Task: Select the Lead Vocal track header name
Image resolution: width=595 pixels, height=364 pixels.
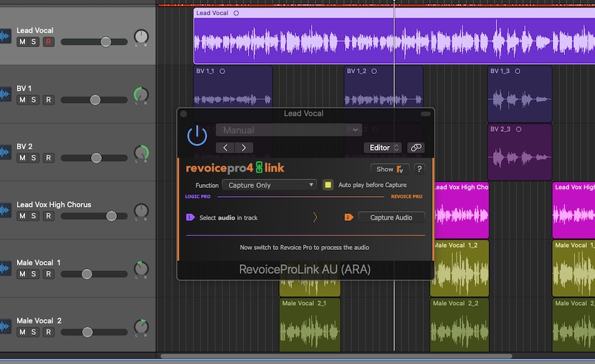Action: 35,31
